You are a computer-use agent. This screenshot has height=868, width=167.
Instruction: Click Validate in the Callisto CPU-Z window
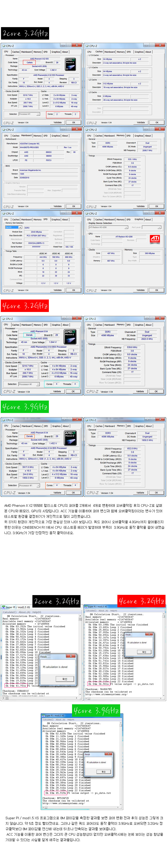point(58,123)
